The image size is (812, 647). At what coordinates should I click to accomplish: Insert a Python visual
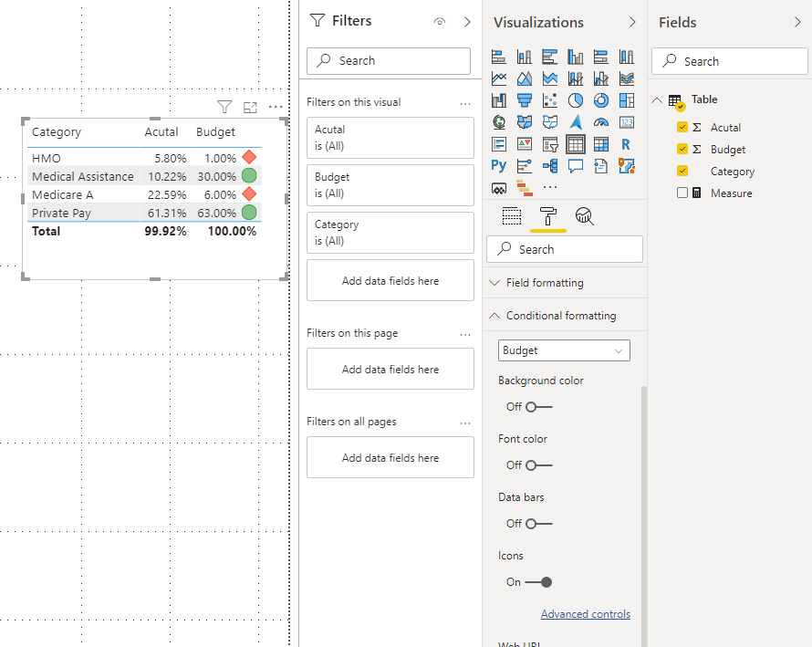tap(499, 166)
